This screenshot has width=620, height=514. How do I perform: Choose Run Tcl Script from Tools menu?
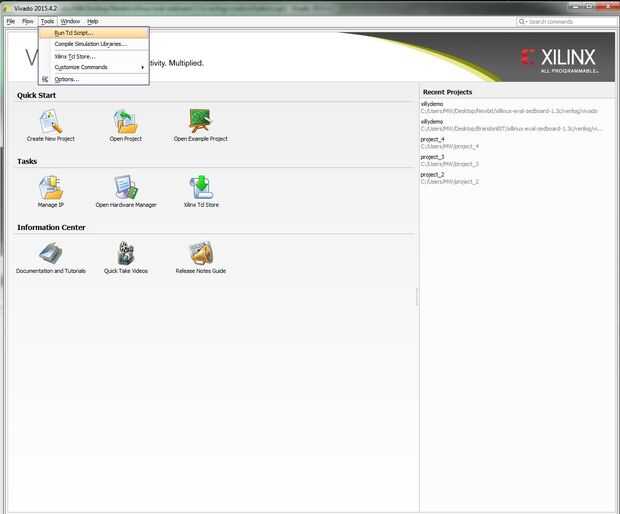(x=94, y=33)
